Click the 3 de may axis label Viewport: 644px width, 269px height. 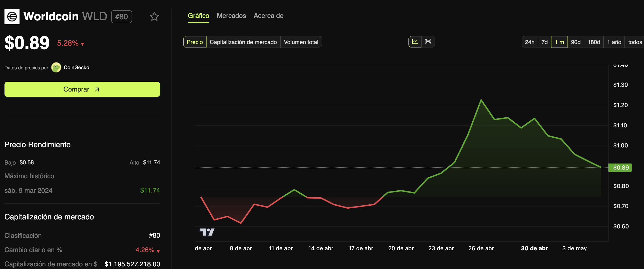574,248
